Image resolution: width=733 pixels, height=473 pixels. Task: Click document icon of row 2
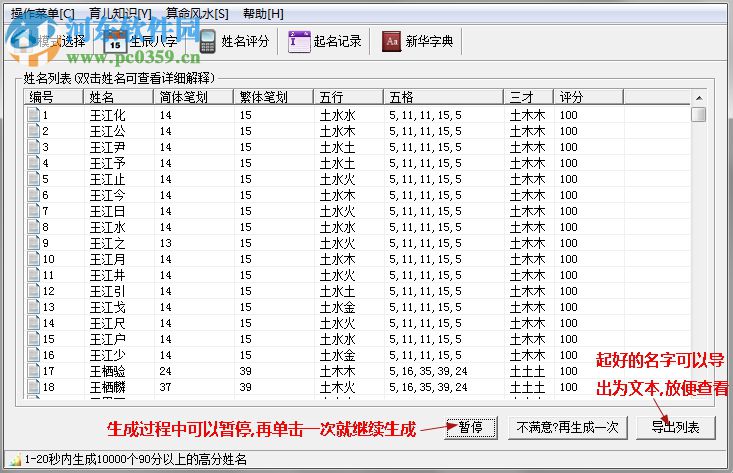33,130
